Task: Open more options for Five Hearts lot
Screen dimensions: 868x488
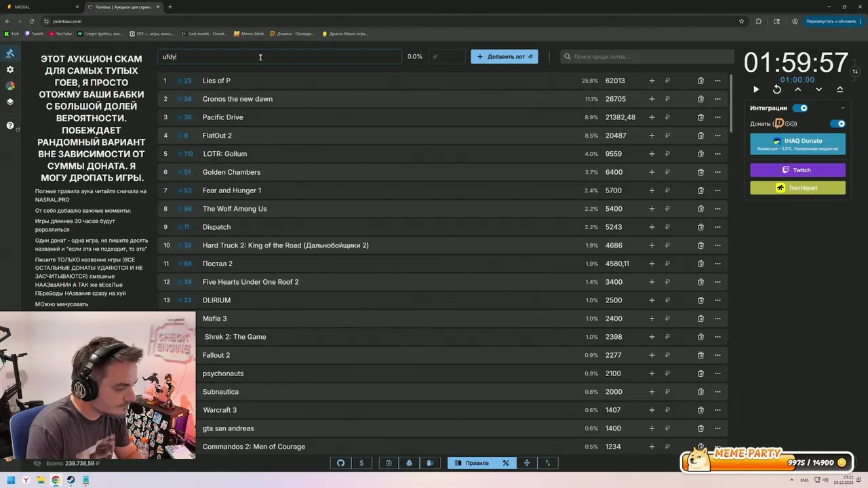Action: (717, 282)
